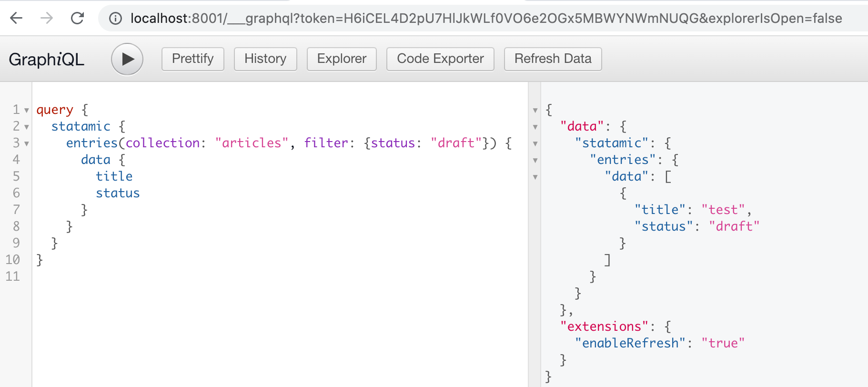
Task: Reload the page in the browser
Action: point(77,19)
